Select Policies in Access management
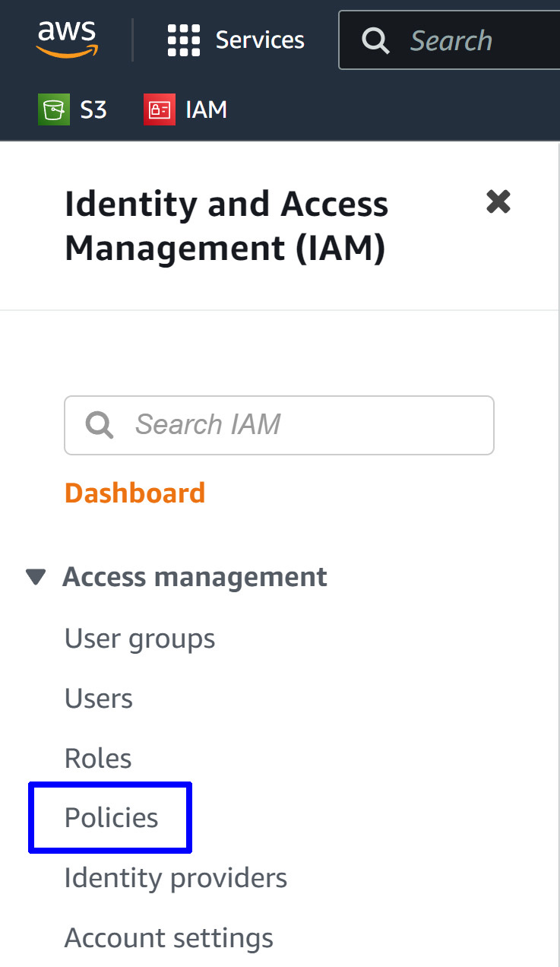560x967 pixels. pos(112,818)
